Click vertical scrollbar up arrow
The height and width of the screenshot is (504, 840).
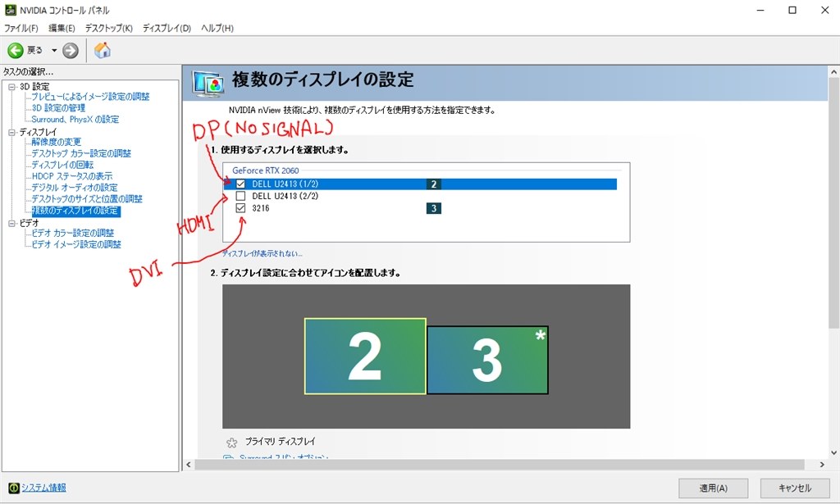coord(833,71)
